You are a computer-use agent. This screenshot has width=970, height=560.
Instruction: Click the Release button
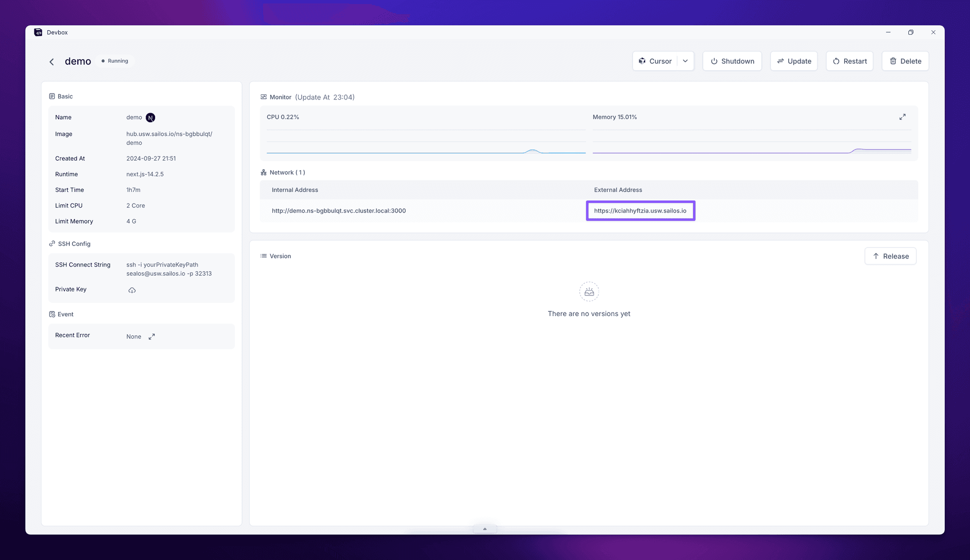[x=890, y=256]
